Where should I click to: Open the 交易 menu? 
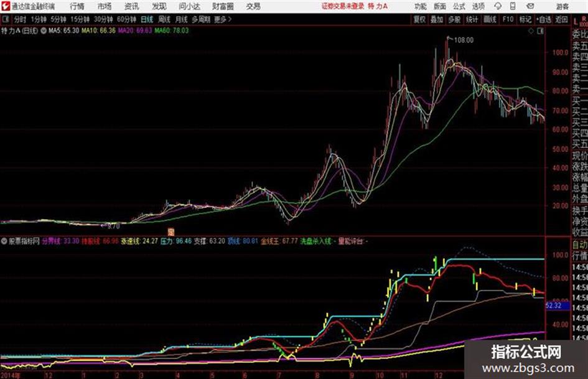[253, 6]
